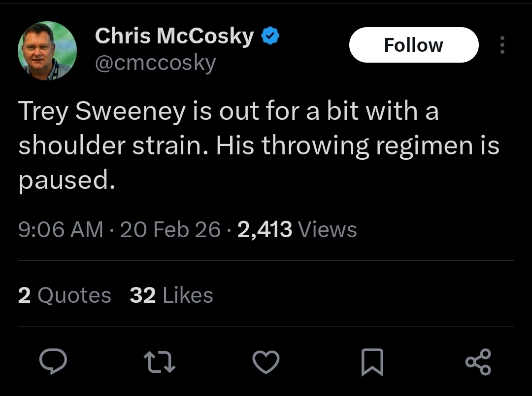View the 2 Quotes list

pos(65,295)
